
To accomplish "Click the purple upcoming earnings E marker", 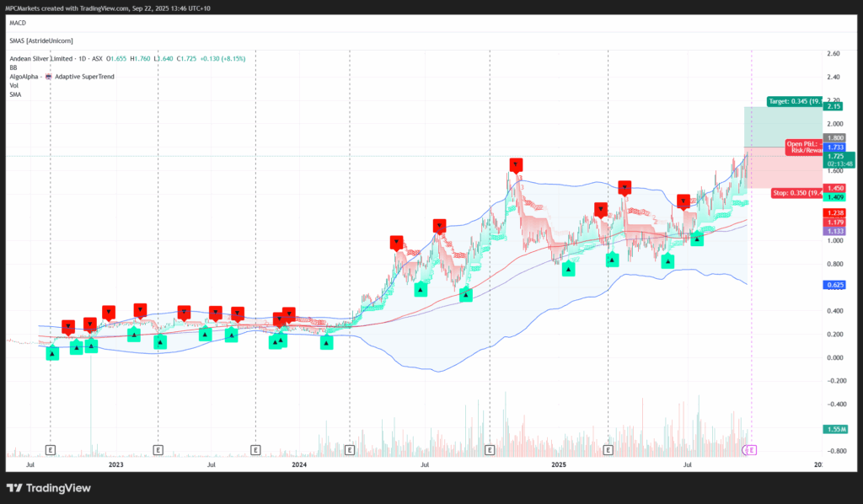I will click(x=751, y=450).
